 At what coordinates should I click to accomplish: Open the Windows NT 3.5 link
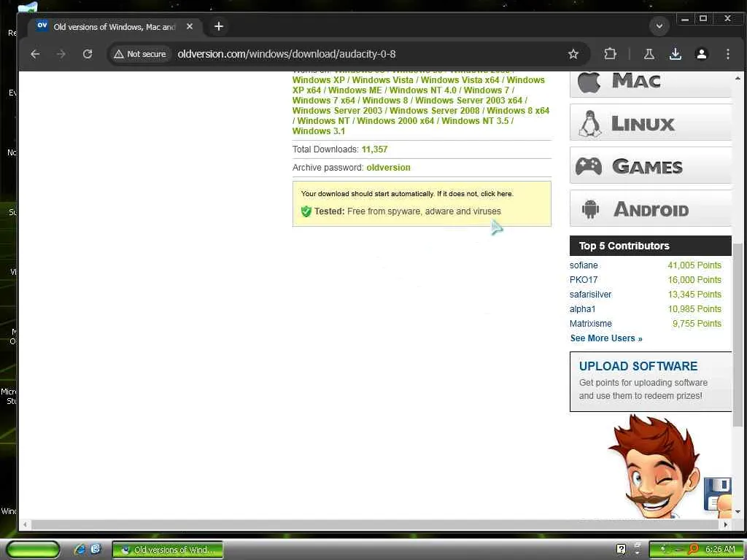tap(475, 121)
